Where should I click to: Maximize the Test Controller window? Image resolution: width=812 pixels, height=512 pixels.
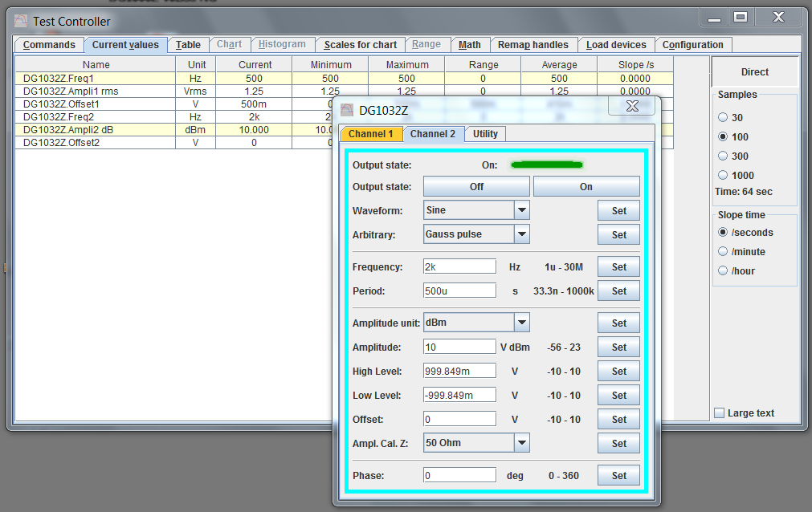[x=741, y=17]
